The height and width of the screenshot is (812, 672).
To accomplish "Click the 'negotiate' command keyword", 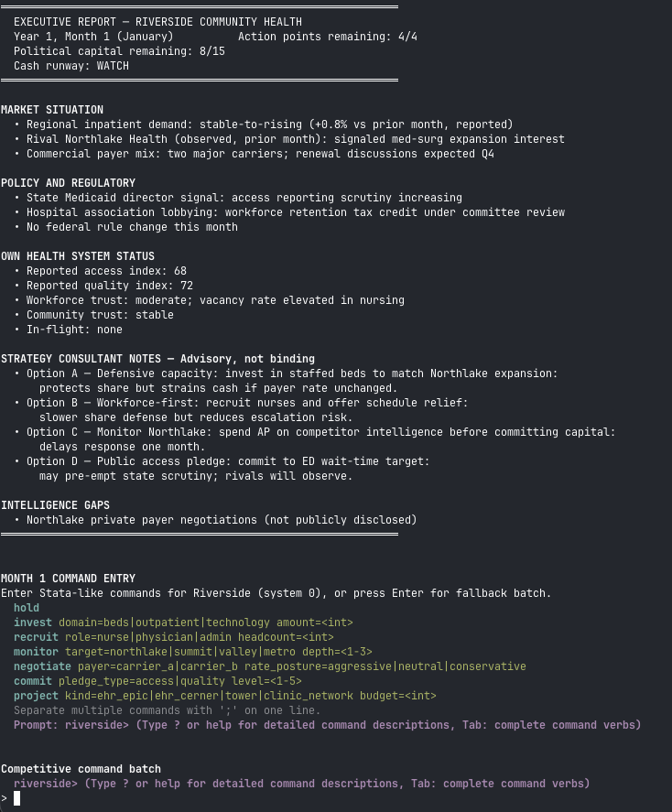I will click(x=42, y=666).
